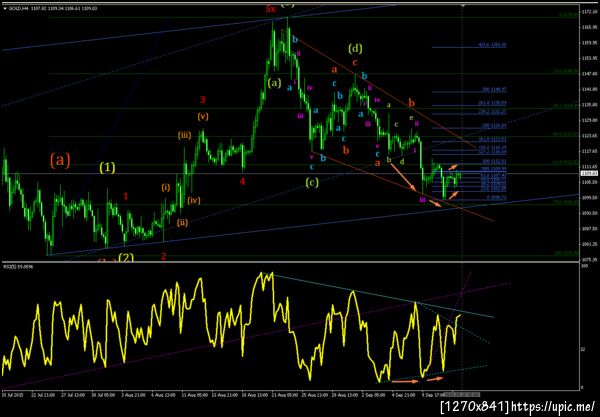Viewport: 600px width, 417px height.
Task: Click the green (a) label beside the peak
Action: [274, 83]
